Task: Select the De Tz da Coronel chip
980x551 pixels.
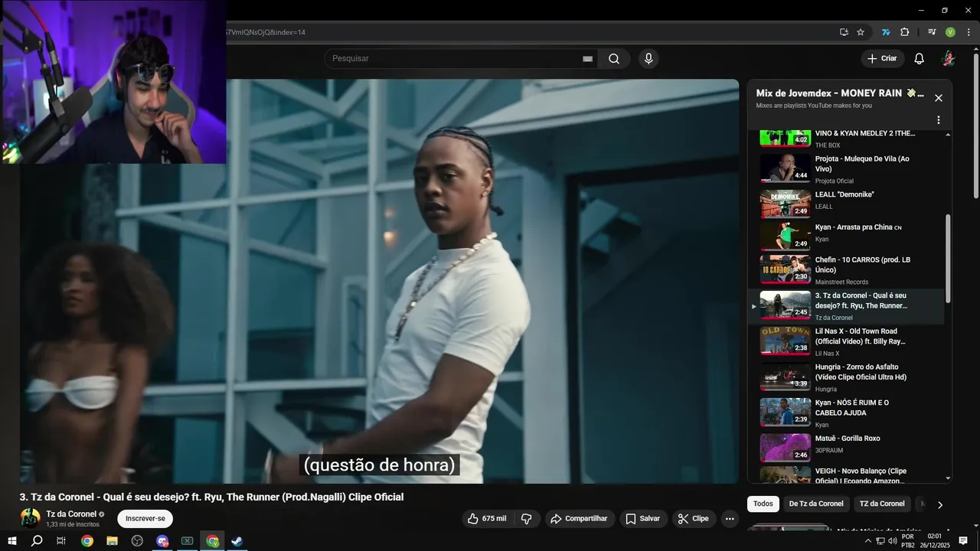Action: [816, 504]
